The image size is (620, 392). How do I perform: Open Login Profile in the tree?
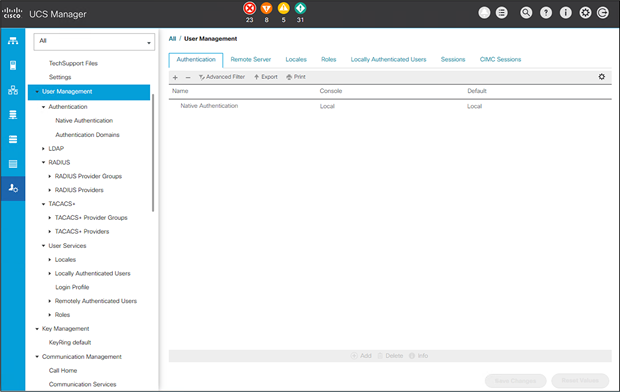point(72,287)
